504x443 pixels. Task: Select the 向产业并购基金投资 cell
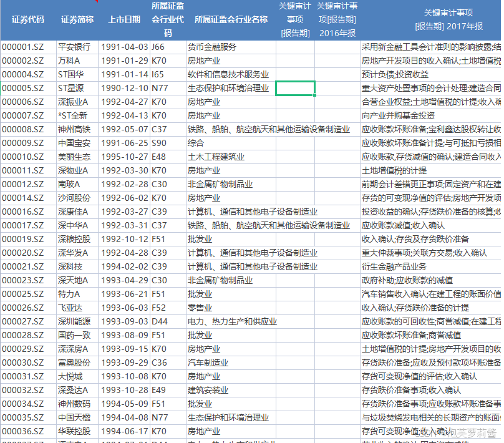click(x=430, y=115)
